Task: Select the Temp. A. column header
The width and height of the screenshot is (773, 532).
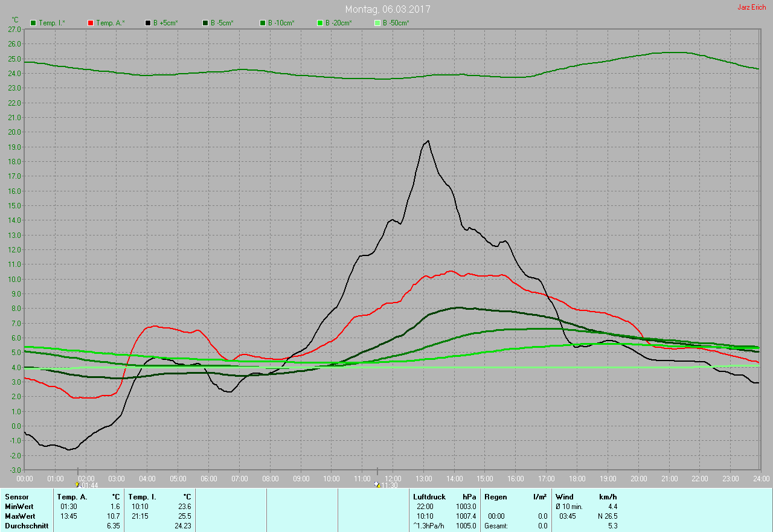Action: coord(72,497)
